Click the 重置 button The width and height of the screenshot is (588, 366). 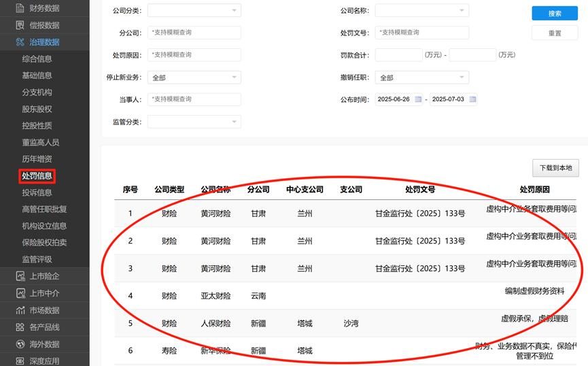click(555, 33)
